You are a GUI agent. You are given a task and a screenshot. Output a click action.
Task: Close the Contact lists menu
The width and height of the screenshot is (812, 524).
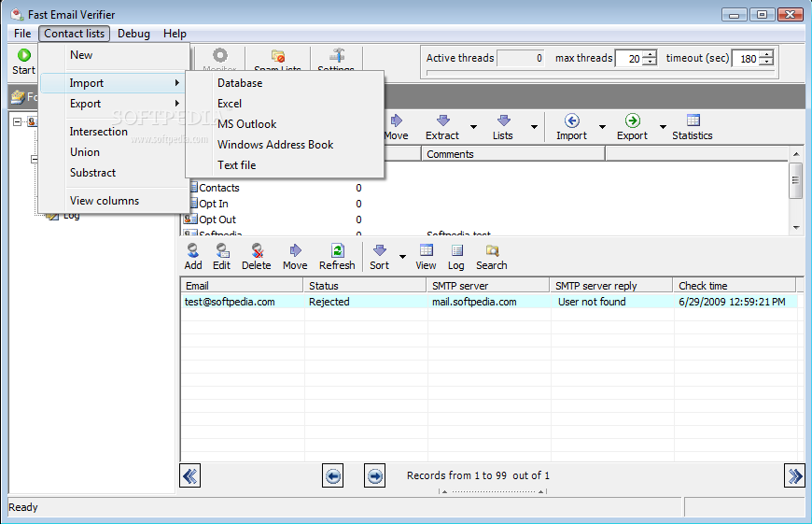pos(74,34)
